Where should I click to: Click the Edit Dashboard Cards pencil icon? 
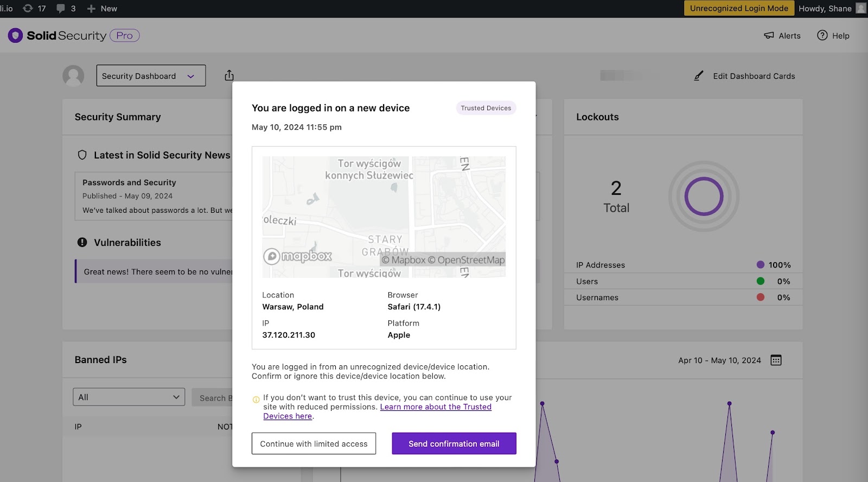[x=699, y=76]
